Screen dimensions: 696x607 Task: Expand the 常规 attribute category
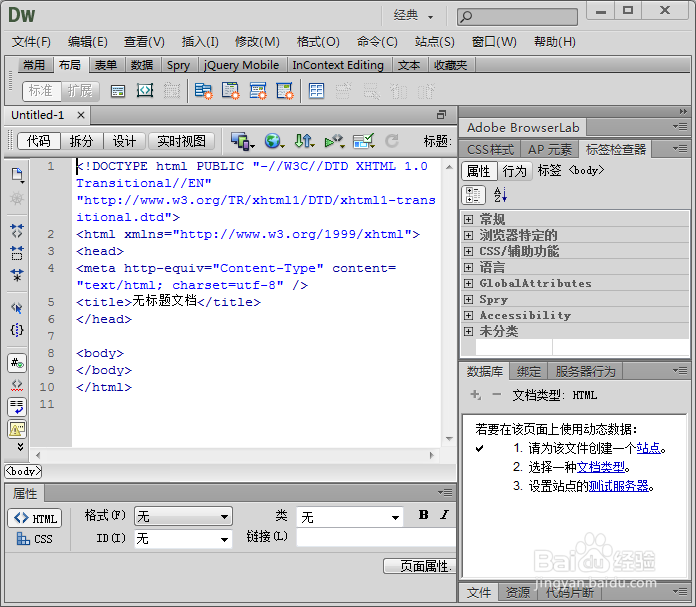[x=468, y=219]
